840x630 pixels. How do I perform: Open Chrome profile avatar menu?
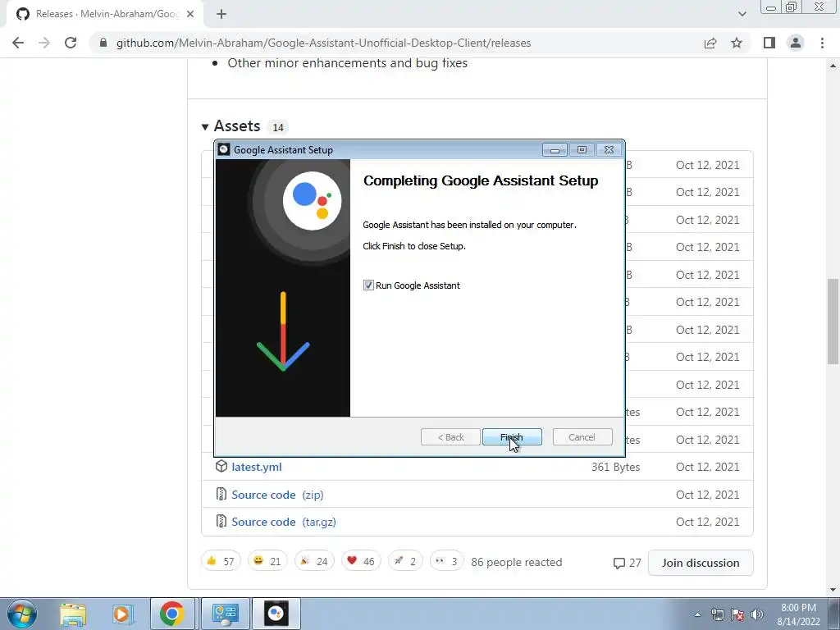coord(796,43)
